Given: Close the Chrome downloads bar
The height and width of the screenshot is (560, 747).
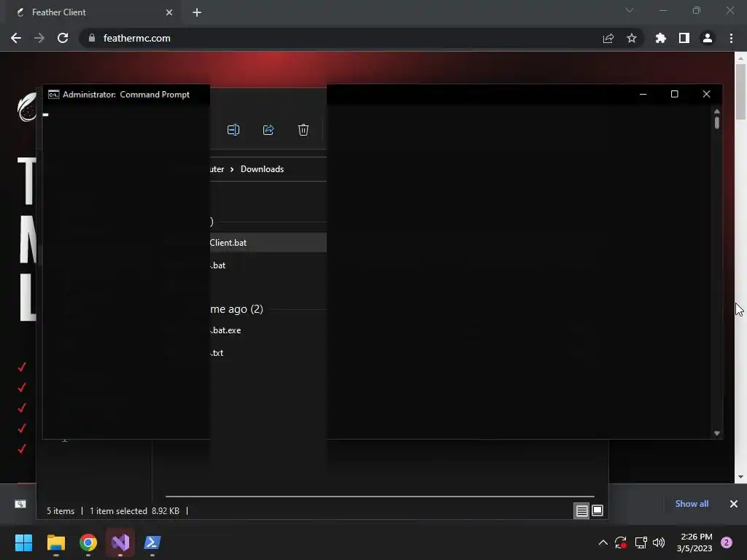Looking at the screenshot, I should [x=733, y=503].
